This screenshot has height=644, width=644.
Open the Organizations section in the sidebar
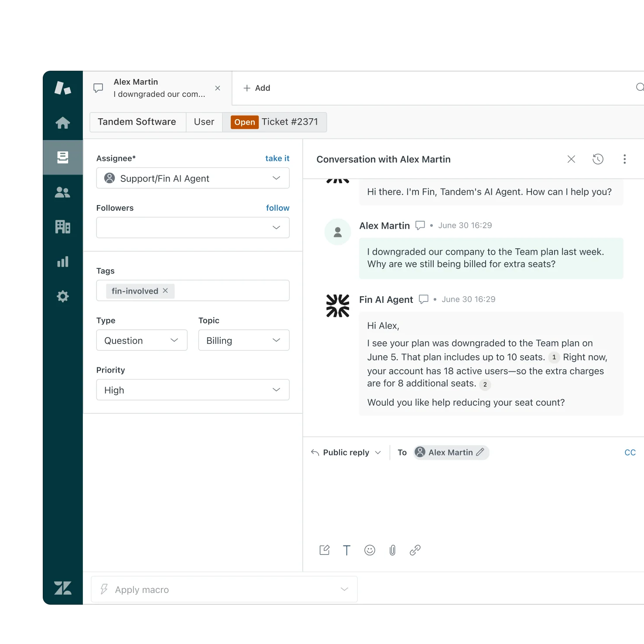tap(62, 227)
